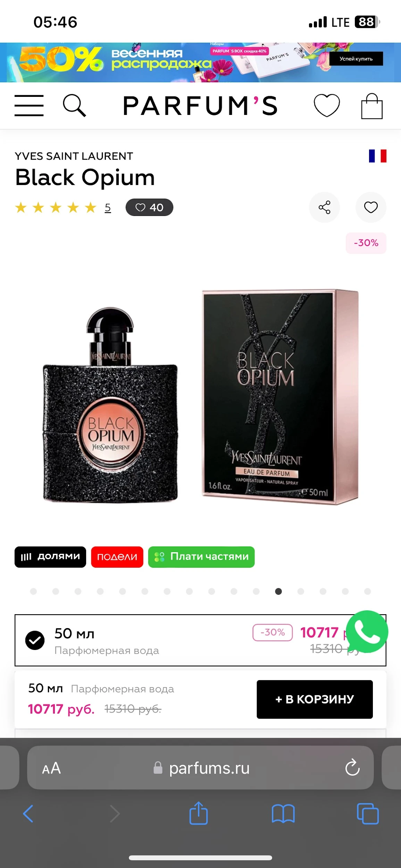Go back in Safari
This screenshot has width=401, height=868.
click(28, 813)
